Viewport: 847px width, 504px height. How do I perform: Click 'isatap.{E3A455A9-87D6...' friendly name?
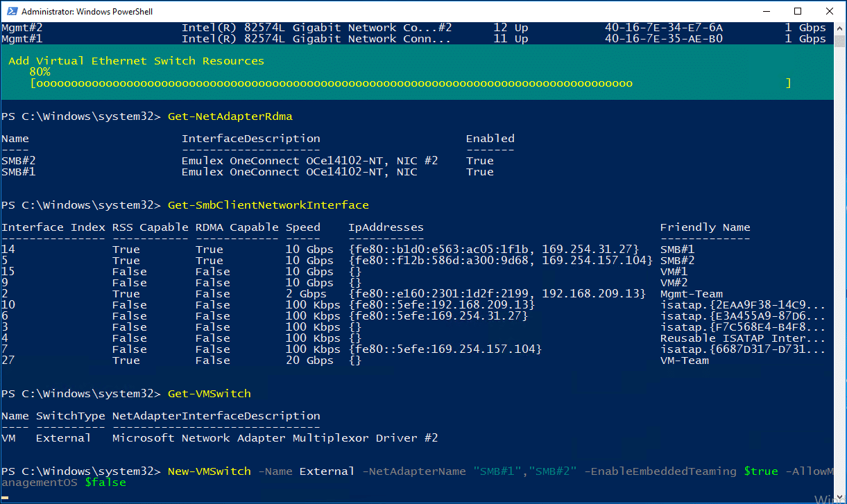744,316
